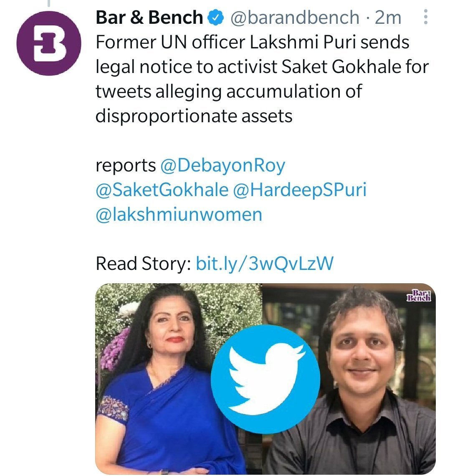Open the @DebayonRoy mention
This screenshot has height=476, width=450.
coord(223,166)
